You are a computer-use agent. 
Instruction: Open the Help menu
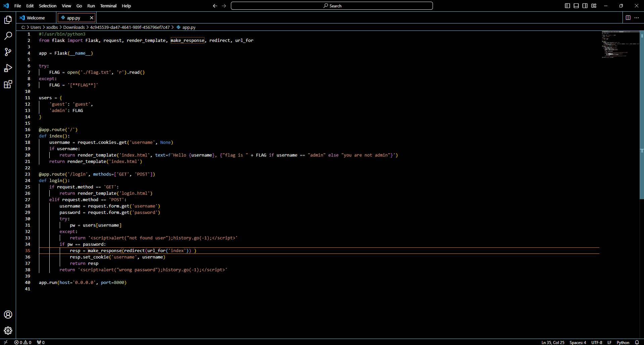(x=126, y=6)
